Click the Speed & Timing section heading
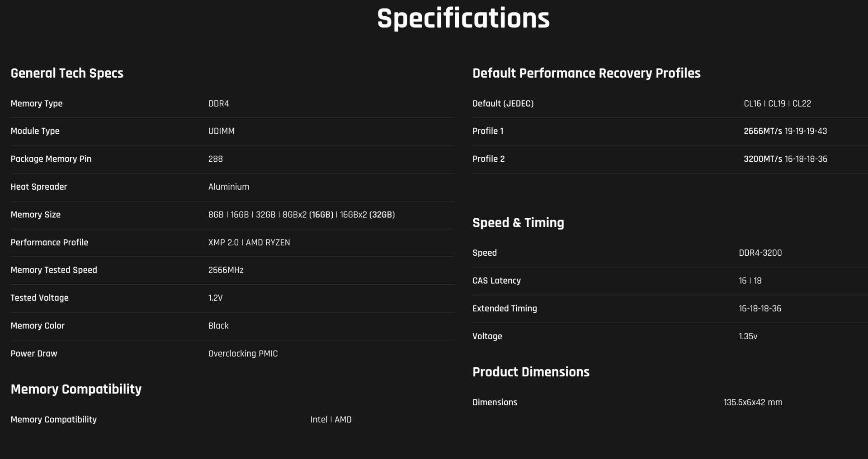 518,223
